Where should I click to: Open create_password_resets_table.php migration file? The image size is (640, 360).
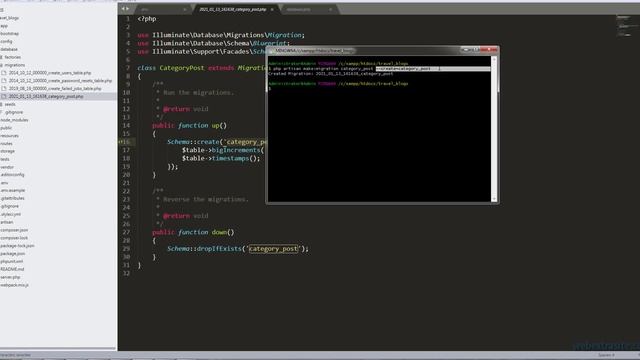coord(60,81)
